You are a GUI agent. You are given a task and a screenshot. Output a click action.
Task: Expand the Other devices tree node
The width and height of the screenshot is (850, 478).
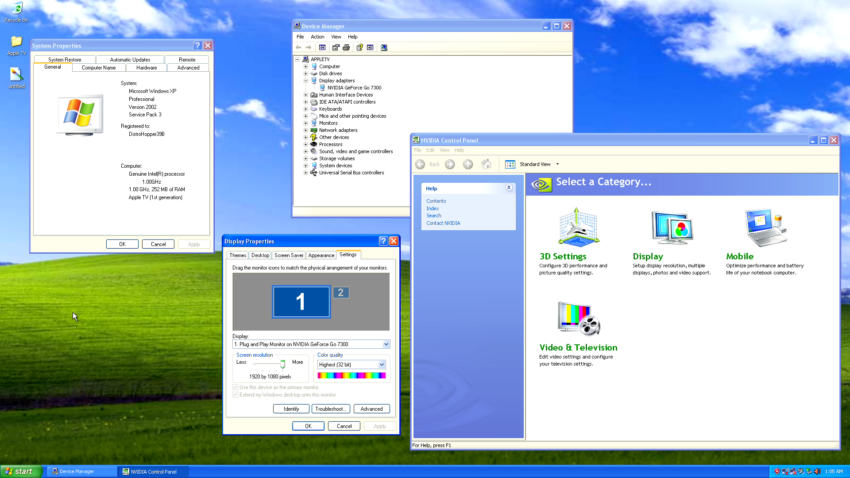306,138
